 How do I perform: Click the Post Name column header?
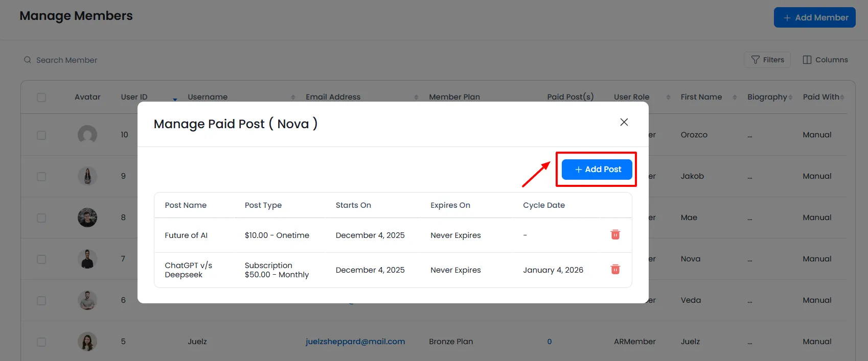pos(186,205)
